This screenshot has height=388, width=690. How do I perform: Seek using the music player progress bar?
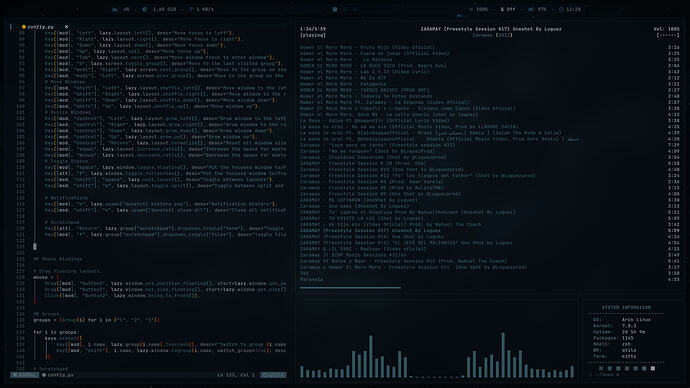tap(350, 288)
